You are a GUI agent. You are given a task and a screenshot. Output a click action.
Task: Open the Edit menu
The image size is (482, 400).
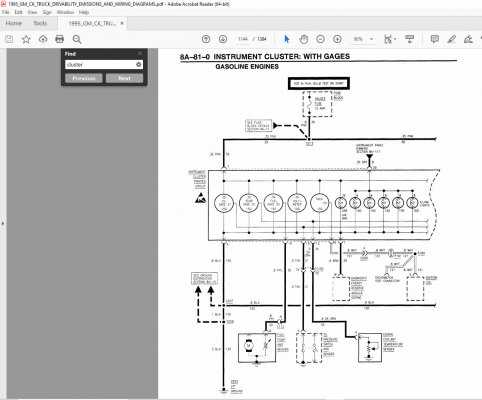click(18, 12)
